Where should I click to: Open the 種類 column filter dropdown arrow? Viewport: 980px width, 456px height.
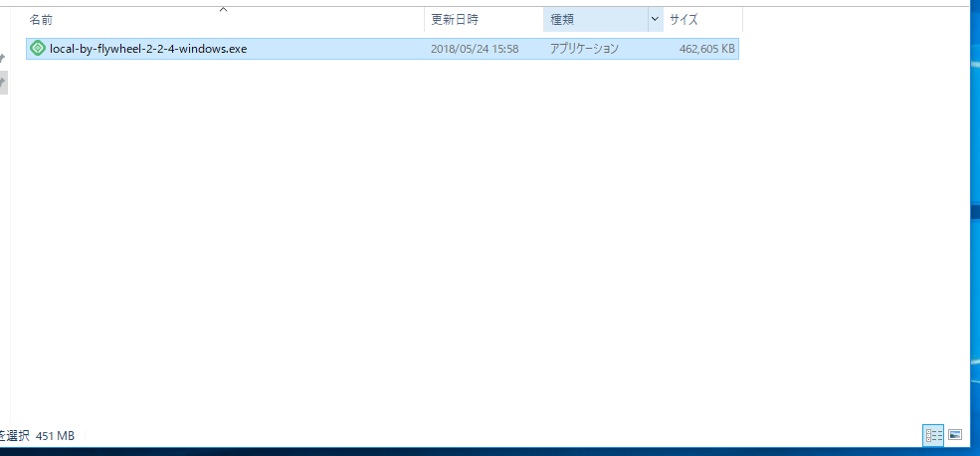click(x=655, y=19)
